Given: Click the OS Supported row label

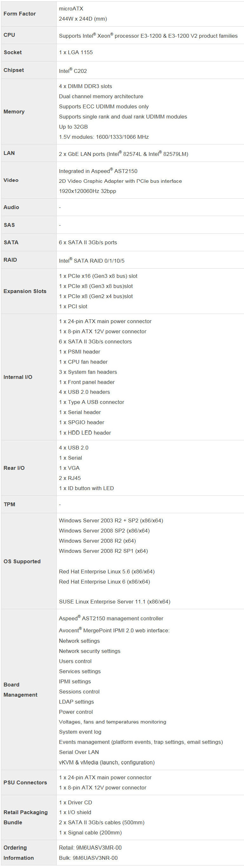Looking at the screenshot, I should (x=22, y=561).
